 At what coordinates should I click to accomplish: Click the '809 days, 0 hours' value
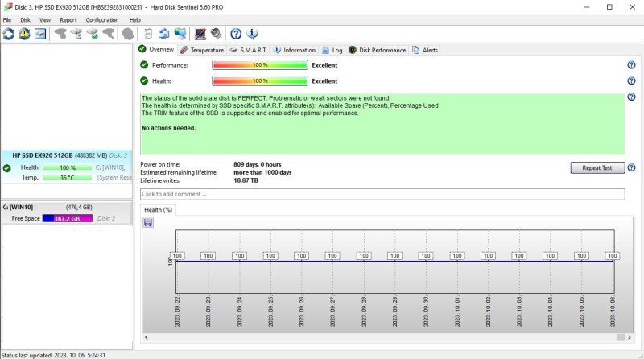(x=257, y=164)
